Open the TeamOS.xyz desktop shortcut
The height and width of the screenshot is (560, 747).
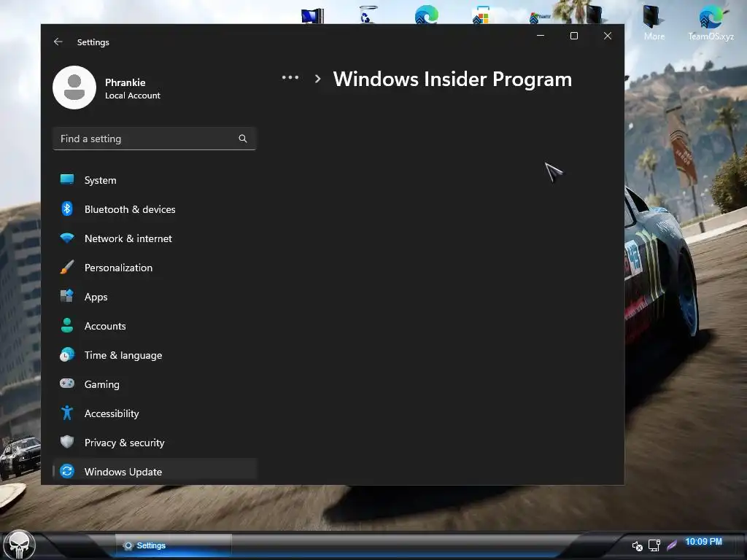pyautogui.click(x=711, y=23)
